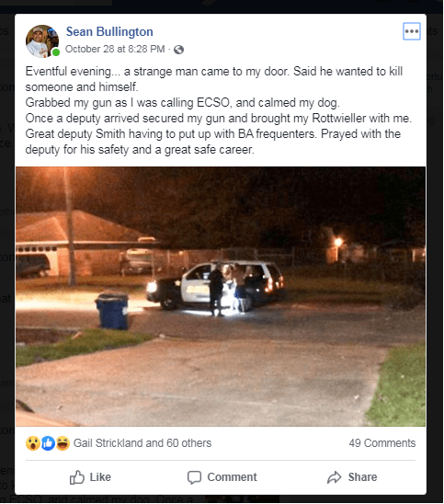View Gail Strickland and 60 others list
The width and height of the screenshot is (444, 504).
pos(142,443)
